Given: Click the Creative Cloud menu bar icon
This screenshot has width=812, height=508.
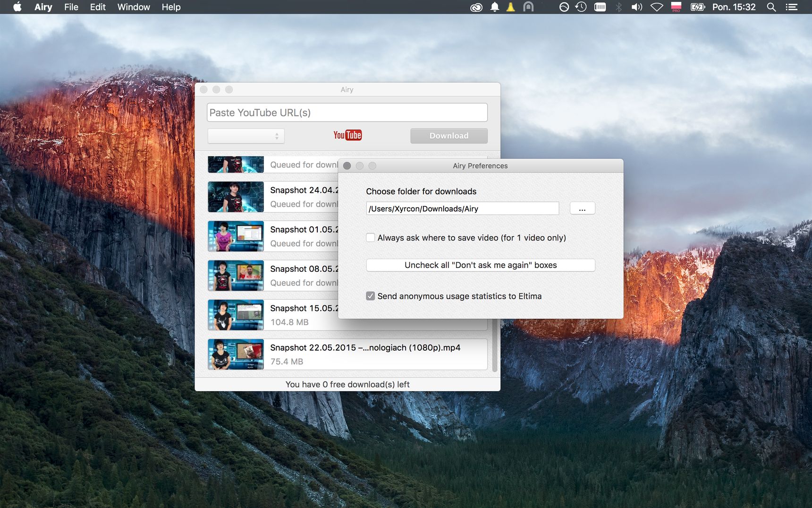Looking at the screenshot, I should coord(476,7).
